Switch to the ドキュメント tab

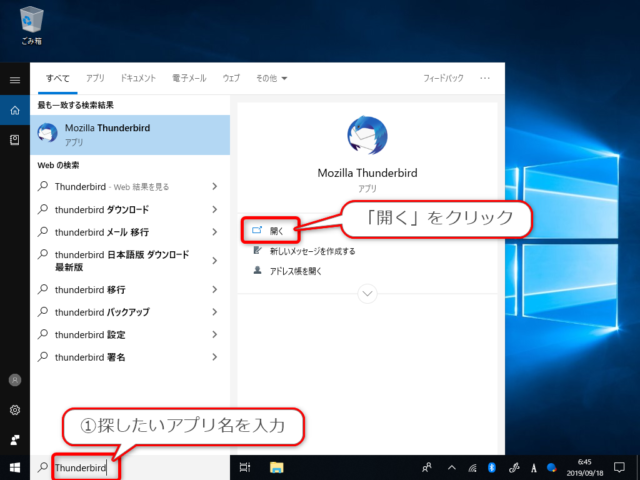[138, 78]
